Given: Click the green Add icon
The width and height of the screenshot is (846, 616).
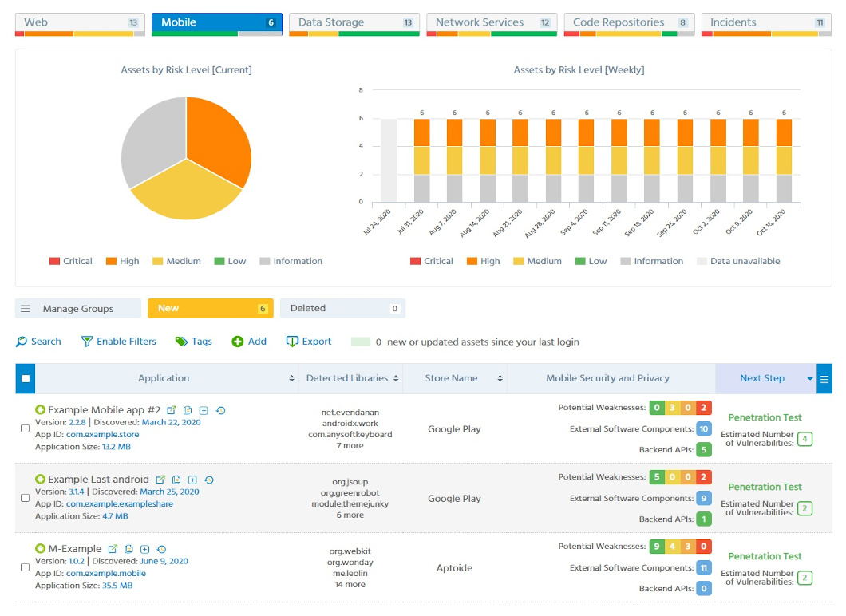Looking at the screenshot, I should click(x=239, y=341).
